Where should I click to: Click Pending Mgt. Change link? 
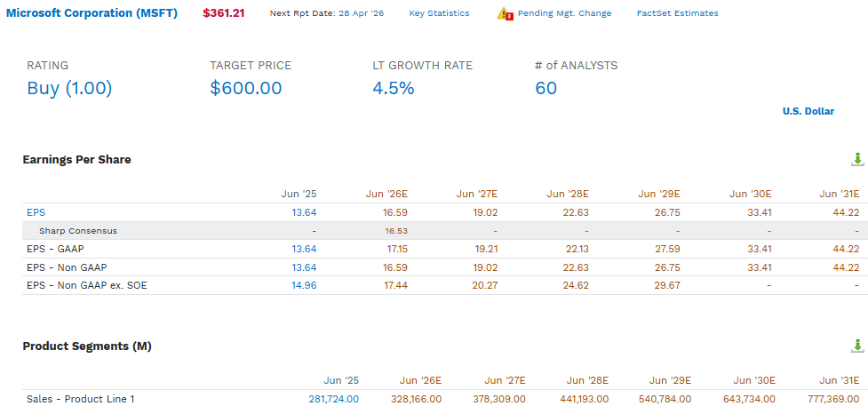point(565,13)
